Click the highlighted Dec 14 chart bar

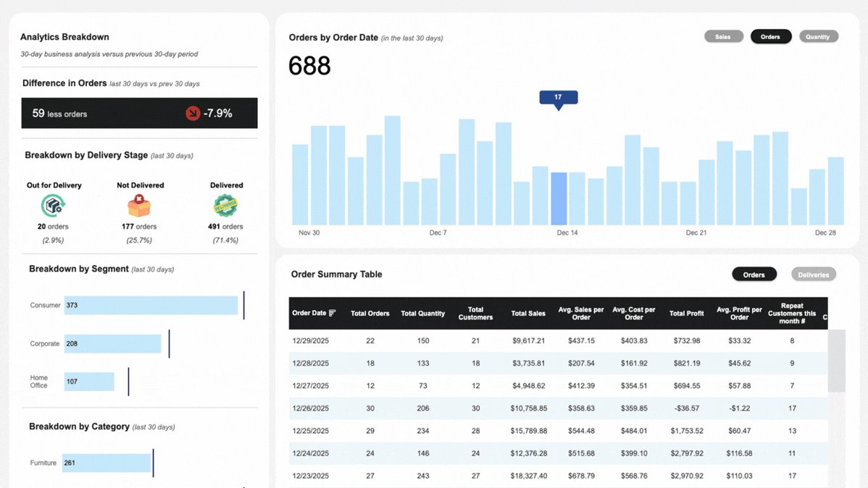pos(559,198)
